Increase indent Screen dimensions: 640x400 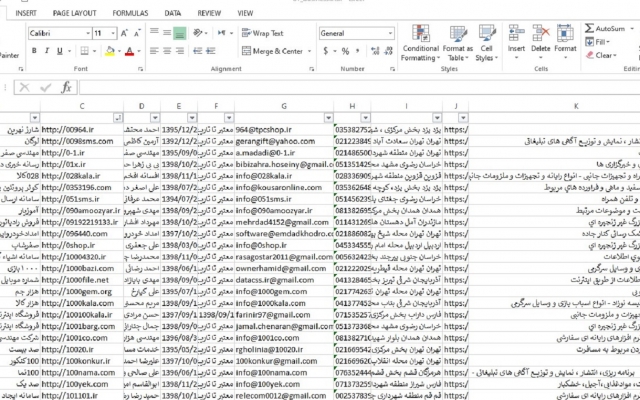pyautogui.click(x=211, y=51)
